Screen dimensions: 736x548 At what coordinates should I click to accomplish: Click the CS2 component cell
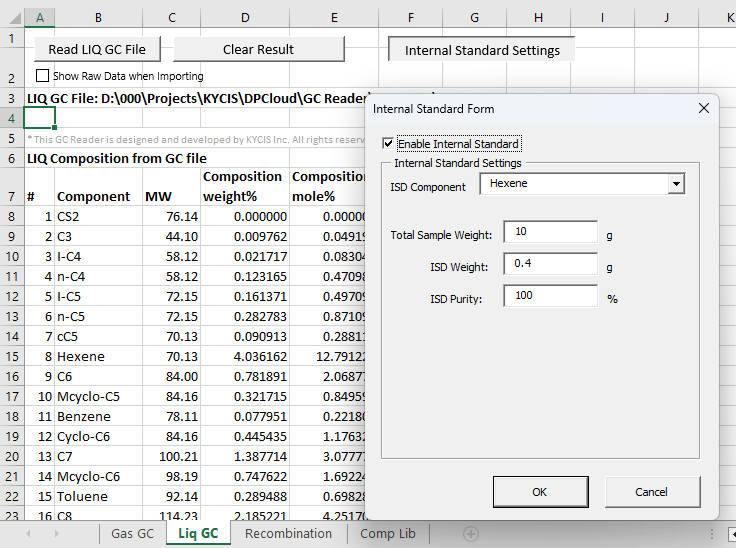pyautogui.click(x=99, y=216)
